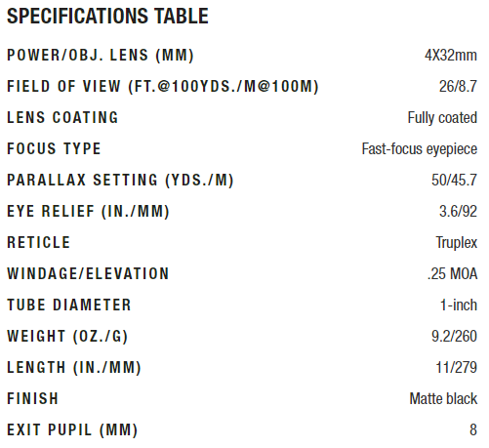Screen dimensions: 489x448
Task: Select the Eye Relief label
Action: click(88, 211)
